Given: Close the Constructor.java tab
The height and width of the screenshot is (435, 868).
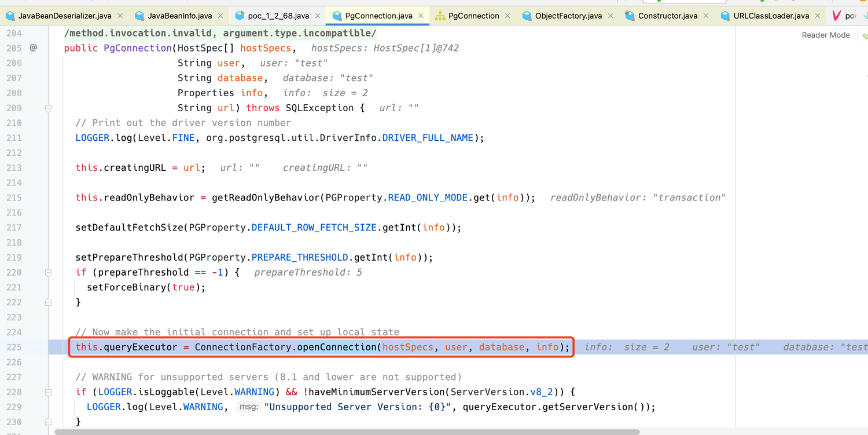Looking at the screenshot, I should [x=706, y=16].
